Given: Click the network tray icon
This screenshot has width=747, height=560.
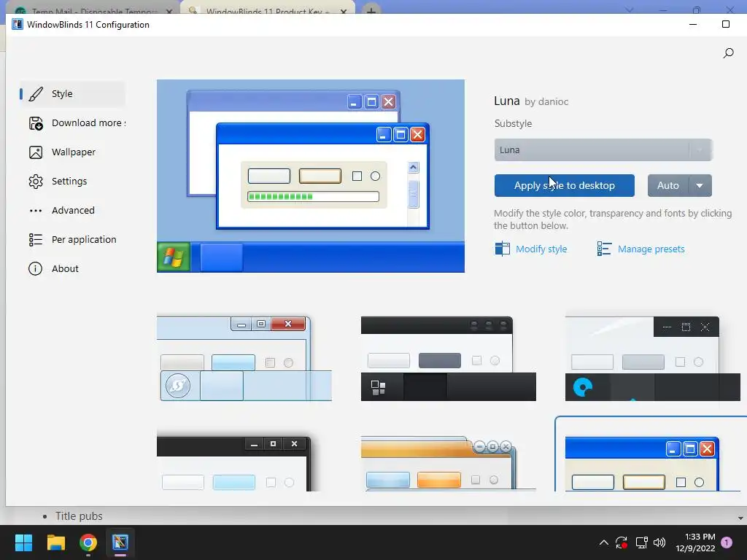Looking at the screenshot, I should coord(641,542).
